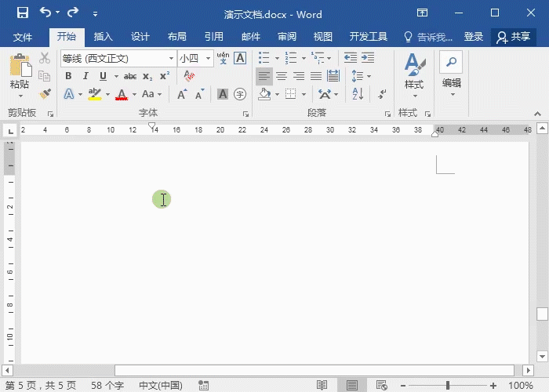The image size is (549, 392).
Task: Expand the Styles gallery dropdown
Action: pyautogui.click(x=413, y=94)
